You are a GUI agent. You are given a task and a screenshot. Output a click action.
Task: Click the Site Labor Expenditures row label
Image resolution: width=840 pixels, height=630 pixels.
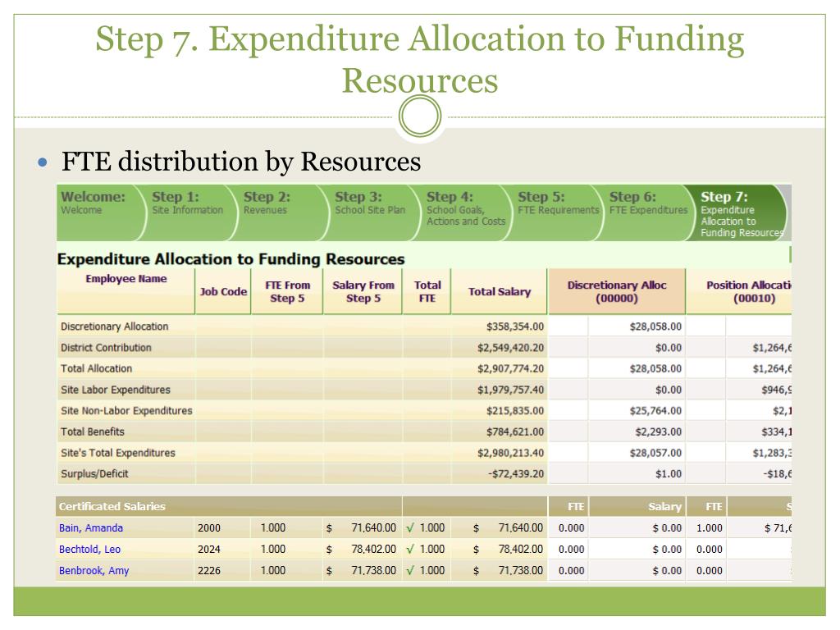tap(115, 390)
